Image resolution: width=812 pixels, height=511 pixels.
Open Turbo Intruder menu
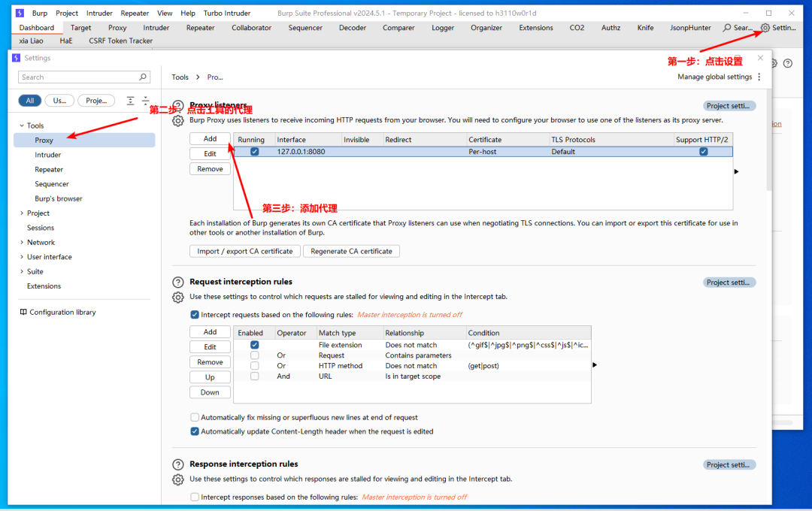click(x=227, y=13)
